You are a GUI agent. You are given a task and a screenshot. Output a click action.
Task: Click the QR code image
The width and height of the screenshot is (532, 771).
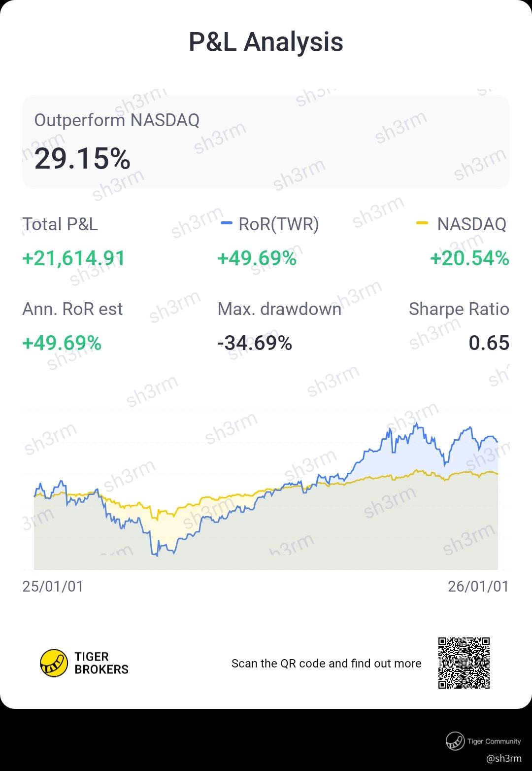(464, 663)
